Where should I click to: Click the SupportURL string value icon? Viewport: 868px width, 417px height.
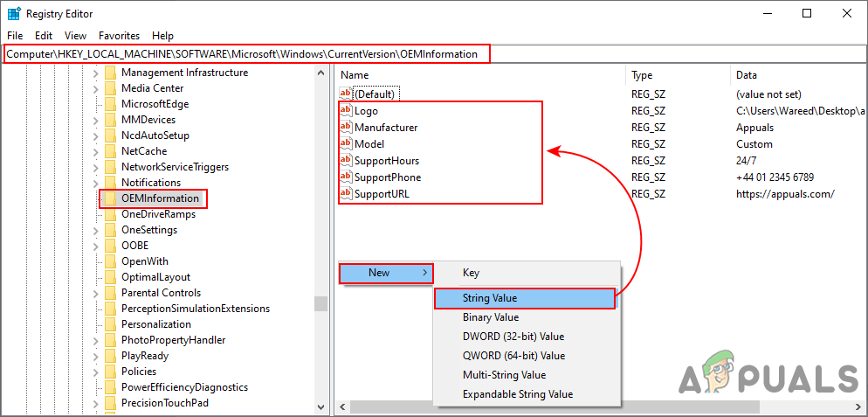(x=346, y=194)
